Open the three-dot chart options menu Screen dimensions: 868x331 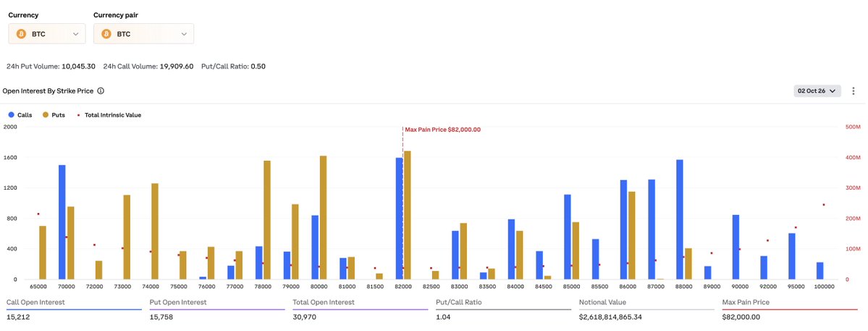[x=854, y=91]
